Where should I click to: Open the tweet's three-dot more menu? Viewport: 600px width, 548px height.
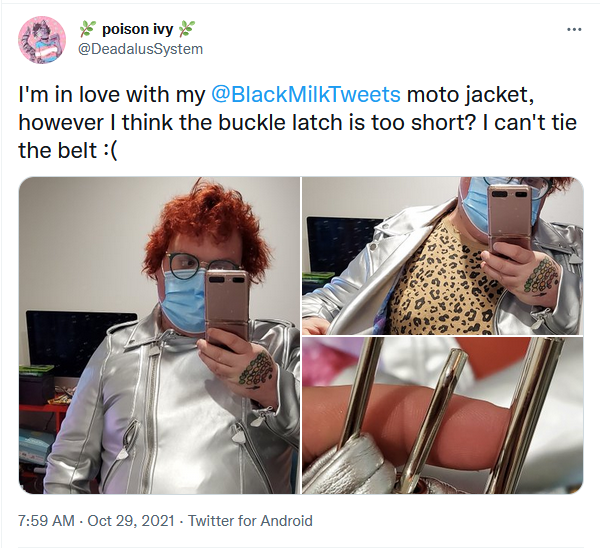(574, 29)
